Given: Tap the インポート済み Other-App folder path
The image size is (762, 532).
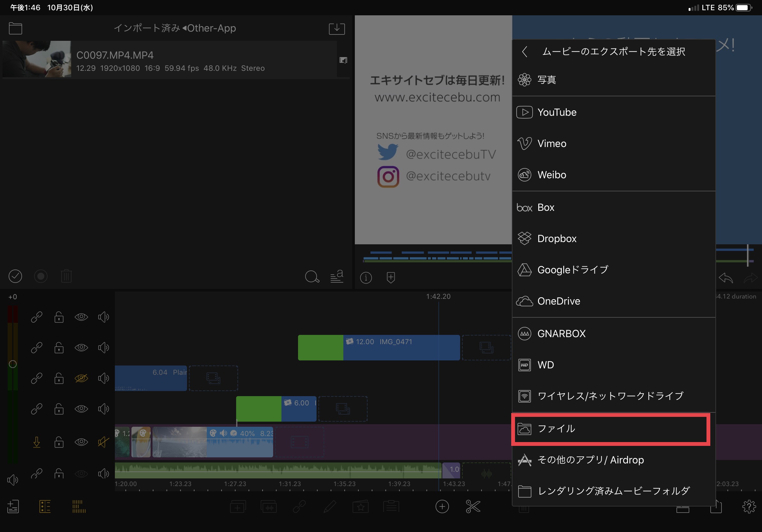Looking at the screenshot, I should [x=175, y=28].
